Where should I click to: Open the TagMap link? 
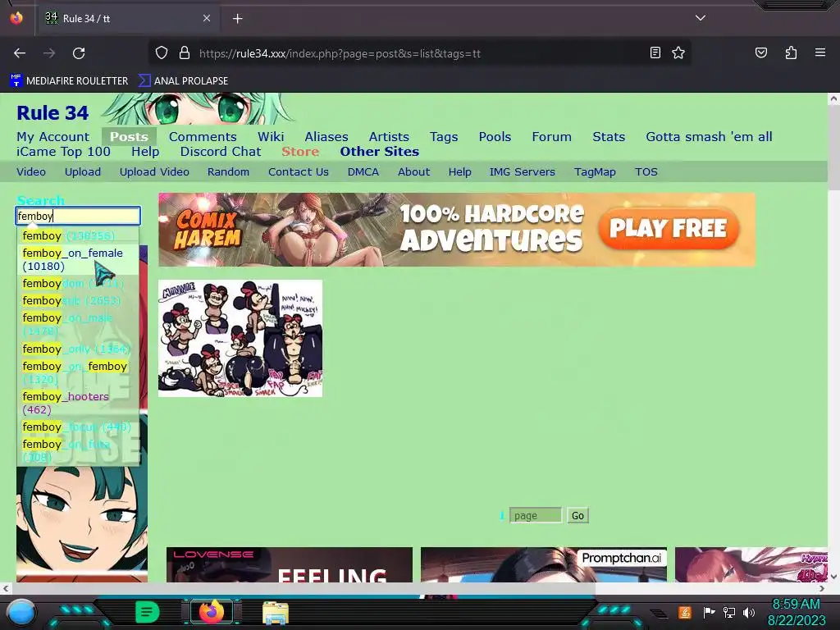coord(595,172)
